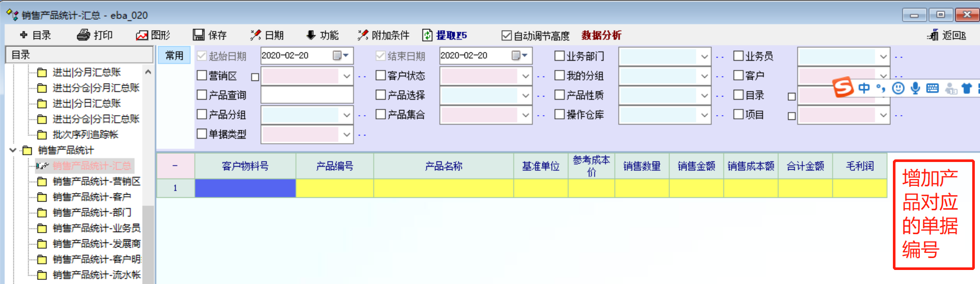Select the 常用 tab
Viewport: 980px width, 284px height.
[x=174, y=56]
